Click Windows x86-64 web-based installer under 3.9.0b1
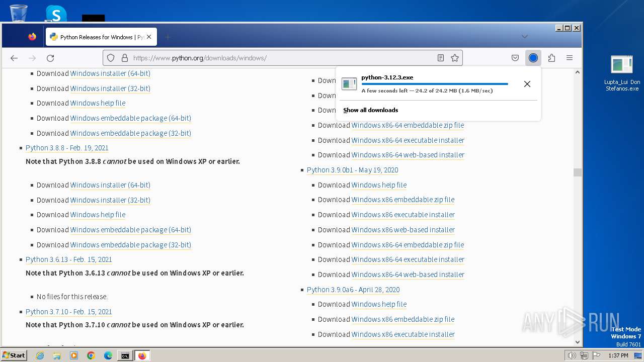Image resolution: width=644 pixels, height=362 pixels. tap(408, 275)
